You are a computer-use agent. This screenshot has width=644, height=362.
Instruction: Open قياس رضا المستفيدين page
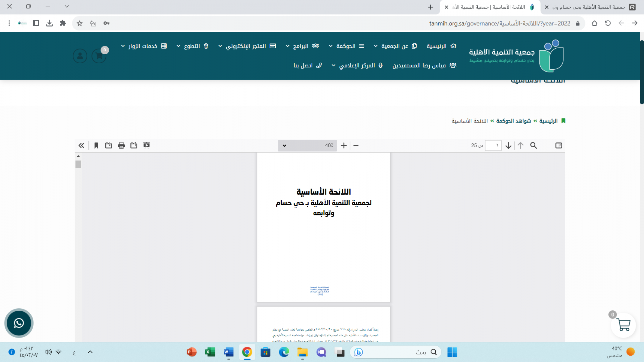[x=424, y=65]
